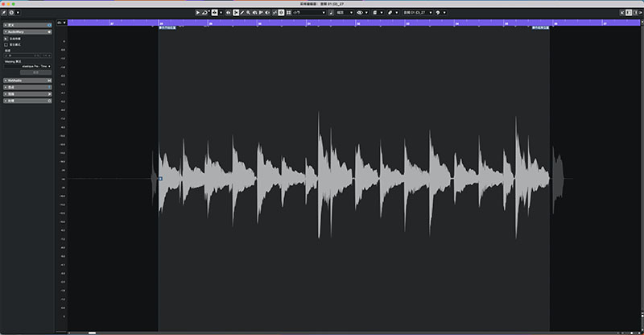Open the currently edited audio event dropdown
This screenshot has height=335, width=644.
(x=418, y=13)
